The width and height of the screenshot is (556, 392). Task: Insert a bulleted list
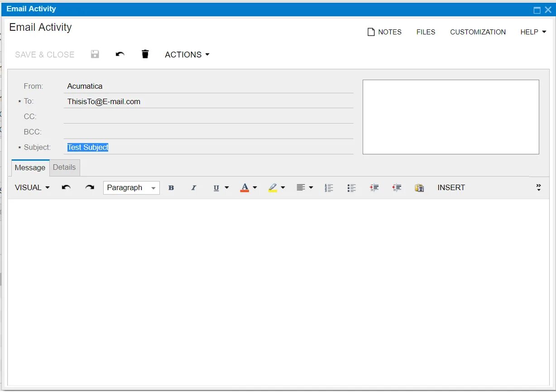tap(351, 188)
